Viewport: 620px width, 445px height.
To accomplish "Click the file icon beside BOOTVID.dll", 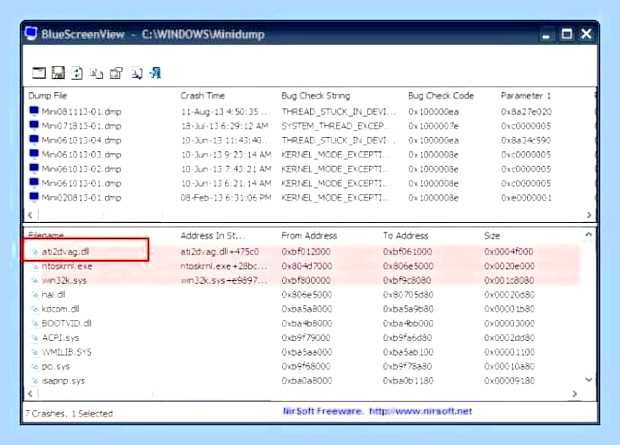I will pos(35,324).
